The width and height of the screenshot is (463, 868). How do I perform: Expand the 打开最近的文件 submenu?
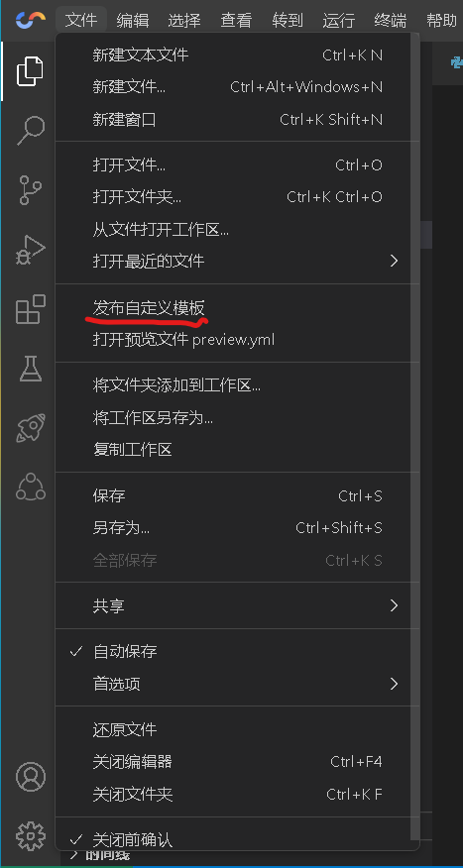click(233, 261)
